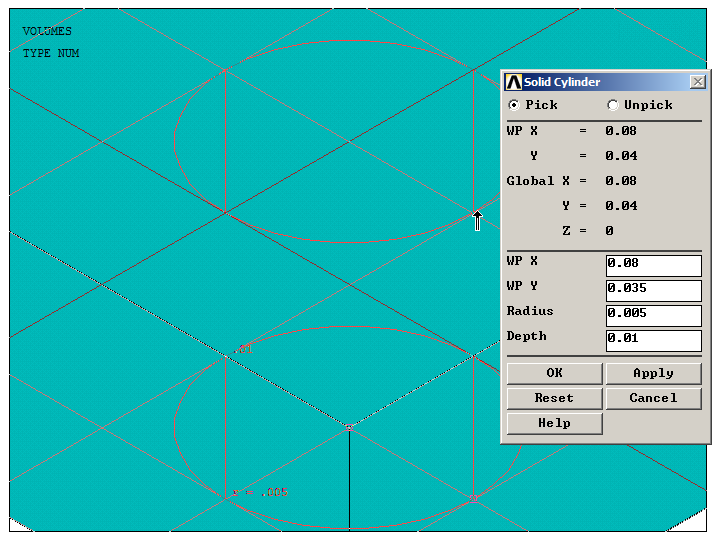The height and width of the screenshot is (546, 720).
Task: Click the Cancel button
Action: [x=653, y=398]
